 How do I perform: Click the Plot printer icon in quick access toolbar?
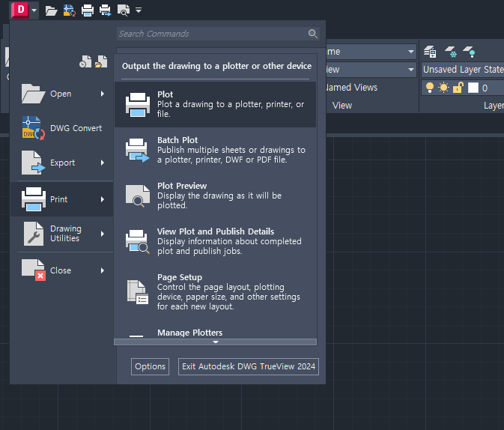click(x=88, y=10)
